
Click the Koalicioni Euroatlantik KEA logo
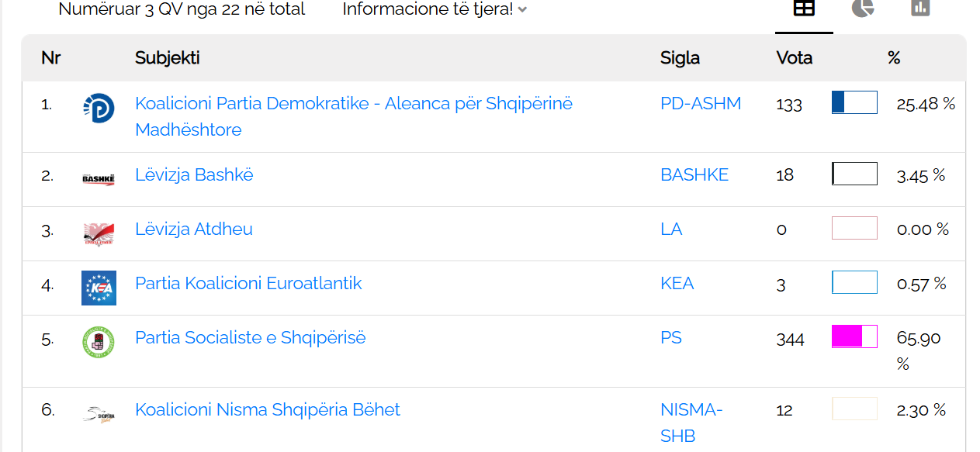point(99,288)
